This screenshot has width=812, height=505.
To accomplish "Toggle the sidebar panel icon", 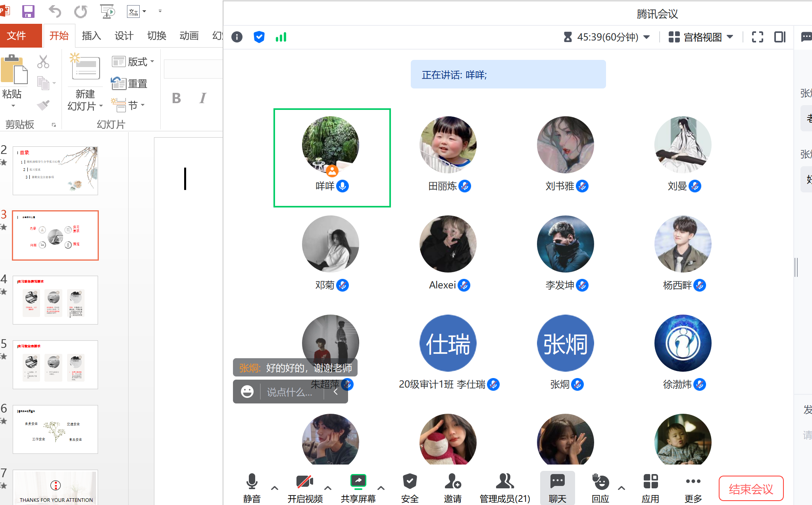I will [x=779, y=37].
